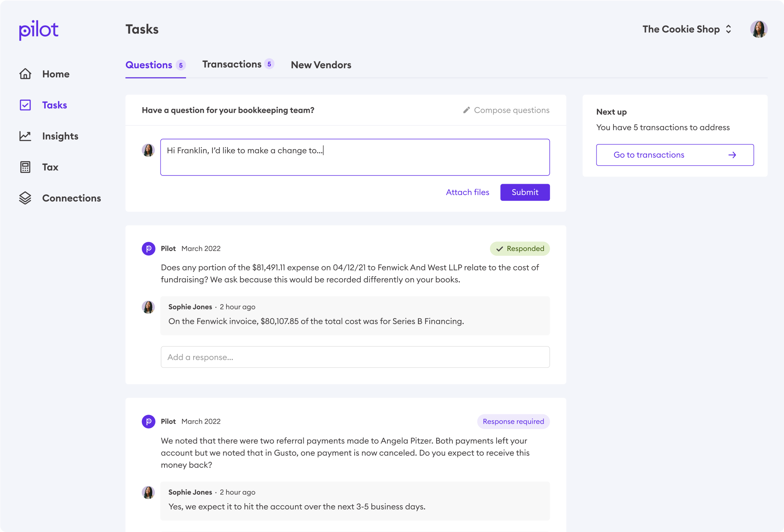Click Attach files link

467,192
